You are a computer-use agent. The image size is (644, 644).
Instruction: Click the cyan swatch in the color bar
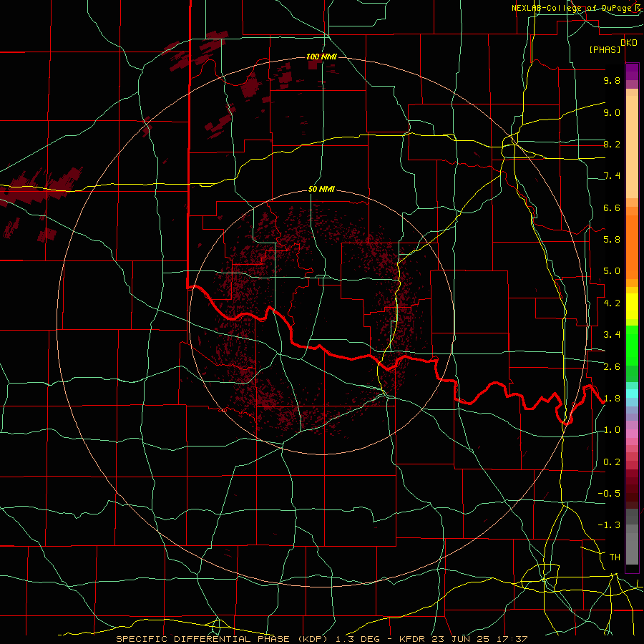click(632, 394)
